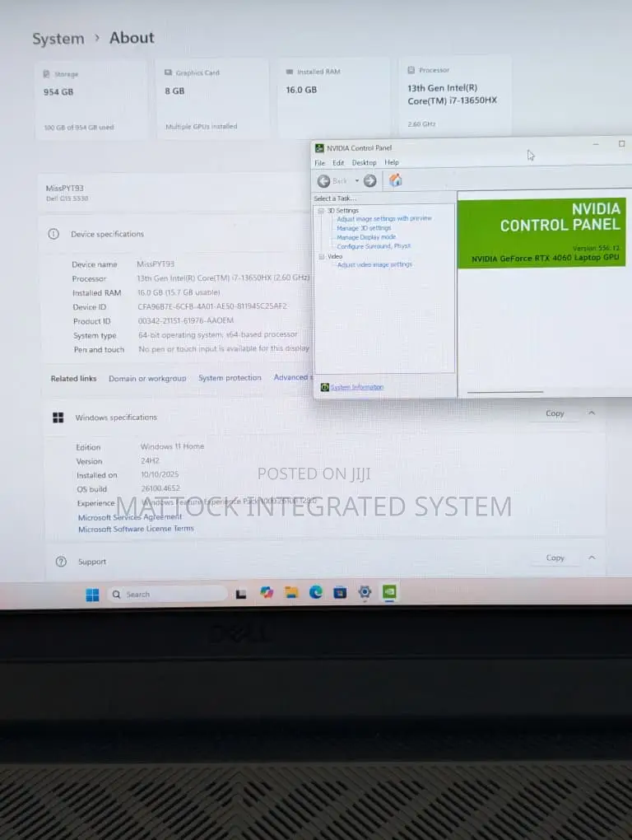This screenshot has width=632, height=840.
Task: Open Microsoft Software License Terms link
Action: tap(136, 529)
